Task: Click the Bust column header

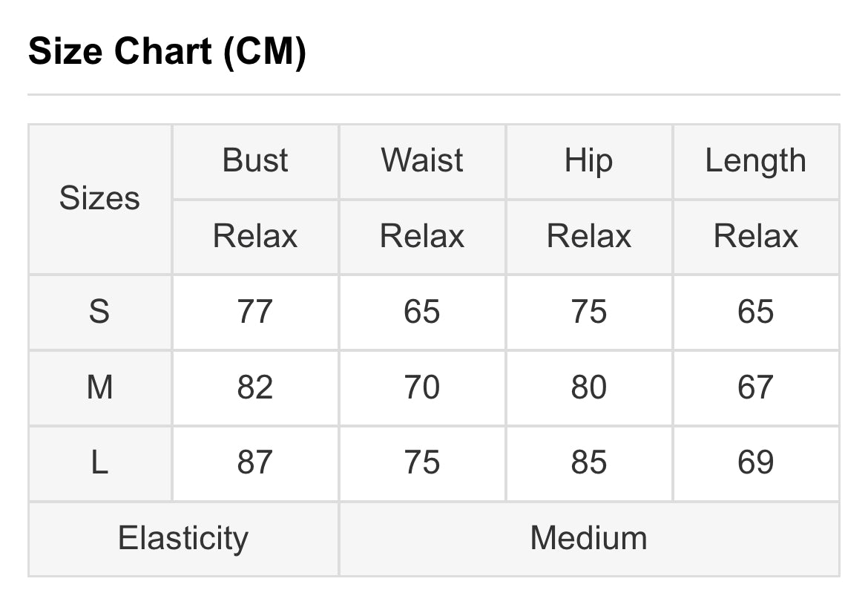Action: [255, 161]
